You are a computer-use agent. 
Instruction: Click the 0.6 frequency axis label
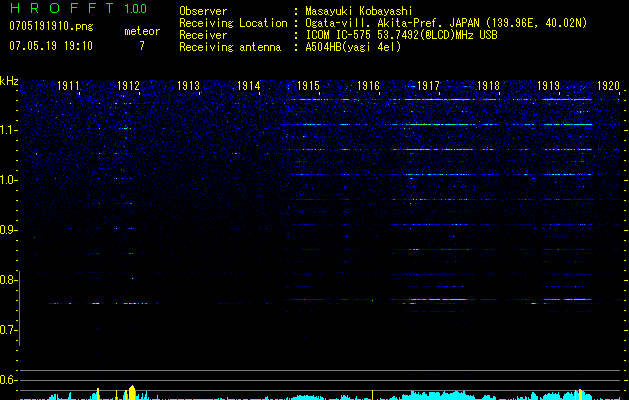8,380
